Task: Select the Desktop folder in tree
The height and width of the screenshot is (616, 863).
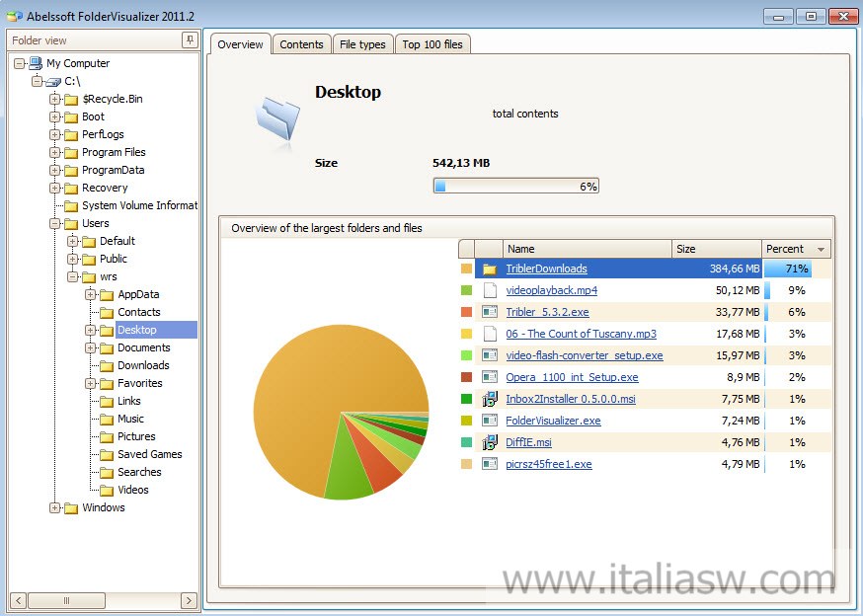Action: (x=137, y=331)
